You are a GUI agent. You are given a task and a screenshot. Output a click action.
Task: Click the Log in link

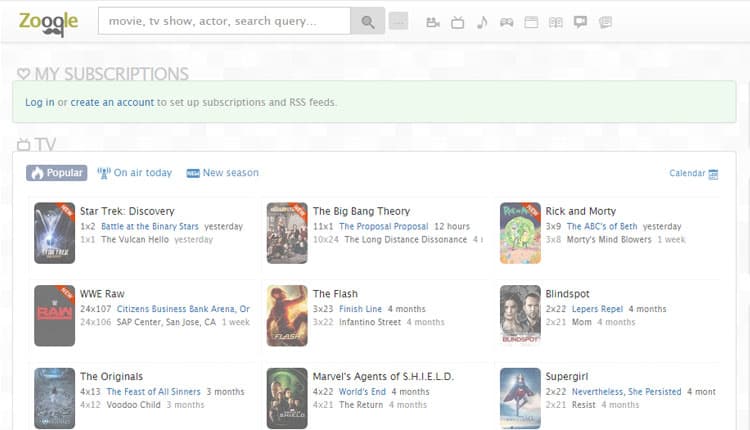40,102
